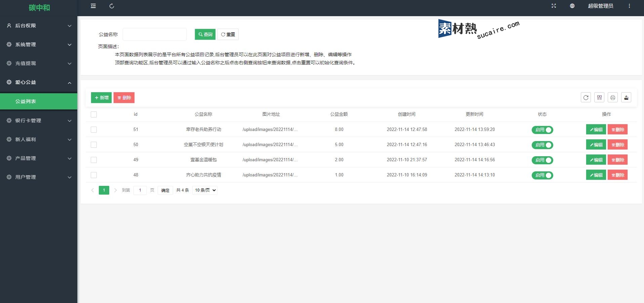
Task: Expand the 新人福利 menu chevron
Action: pyautogui.click(x=70, y=140)
